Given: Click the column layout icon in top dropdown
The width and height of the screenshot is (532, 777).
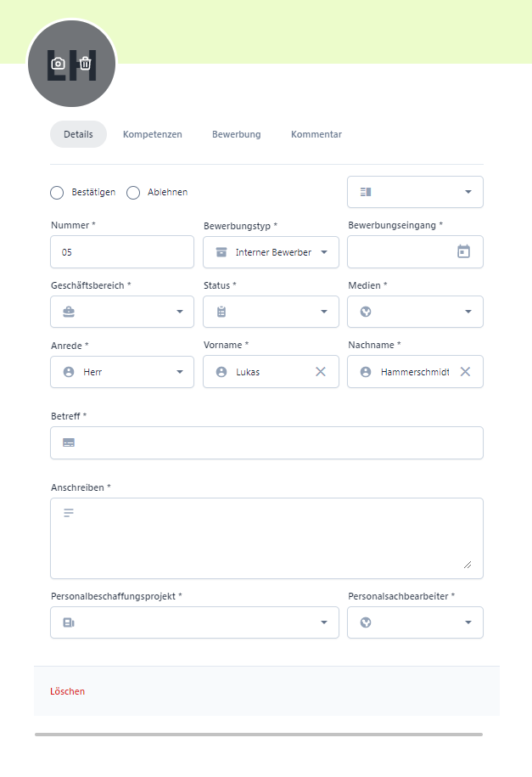Looking at the screenshot, I should pos(366,192).
